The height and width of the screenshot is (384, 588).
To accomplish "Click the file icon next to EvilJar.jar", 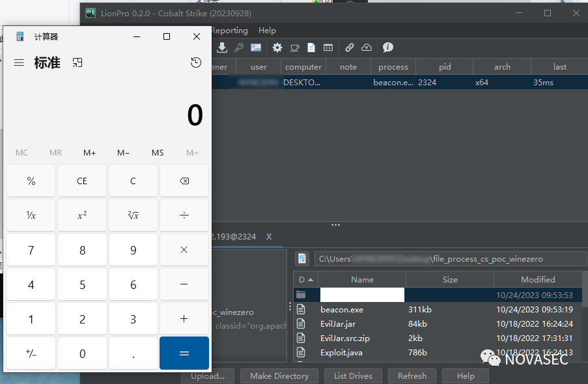I will pos(301,323).
